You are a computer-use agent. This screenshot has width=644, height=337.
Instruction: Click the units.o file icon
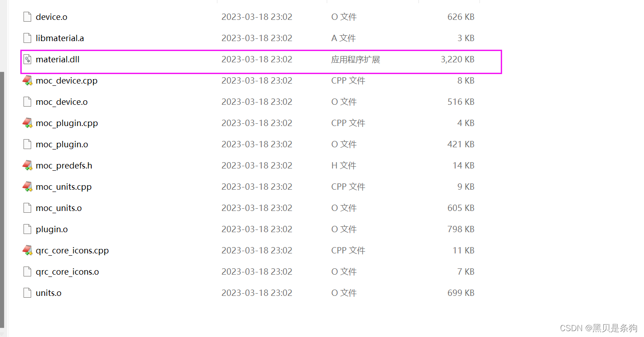[x=27, y=293]
